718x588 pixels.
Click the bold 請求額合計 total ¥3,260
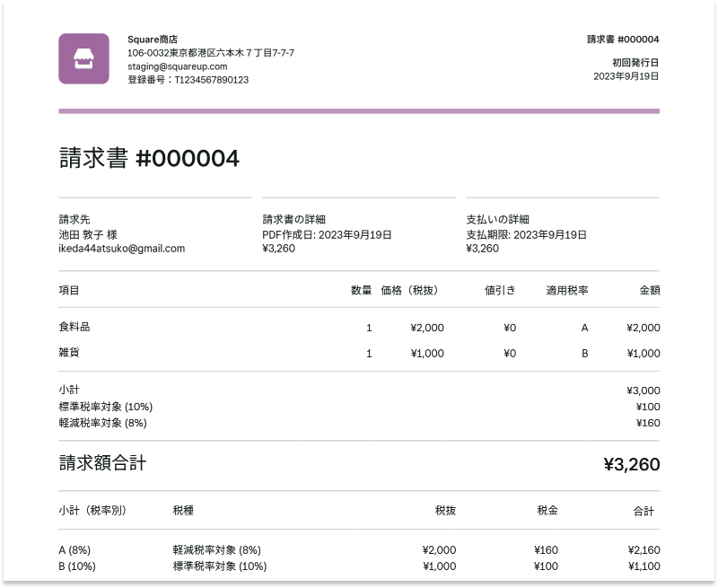[x=631, y=464]
